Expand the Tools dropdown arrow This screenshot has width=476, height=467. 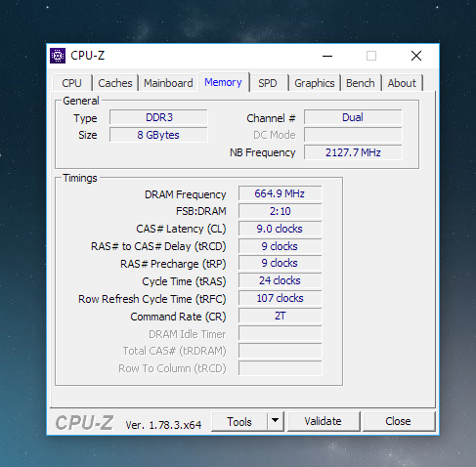[276, 421]
